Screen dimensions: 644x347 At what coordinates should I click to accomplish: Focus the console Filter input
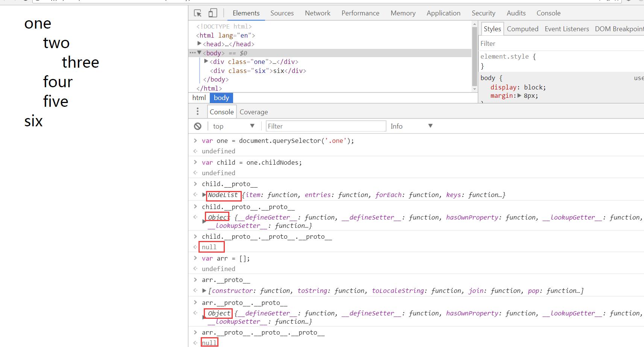tap(326, 126)
